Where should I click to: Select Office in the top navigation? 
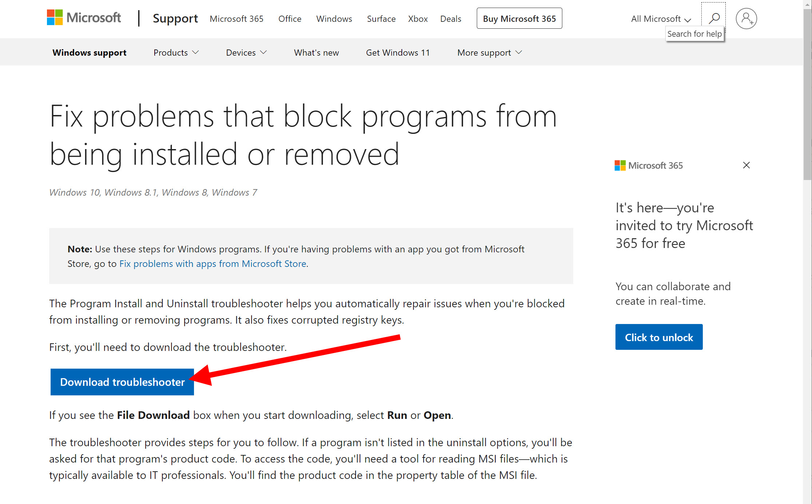290,19
